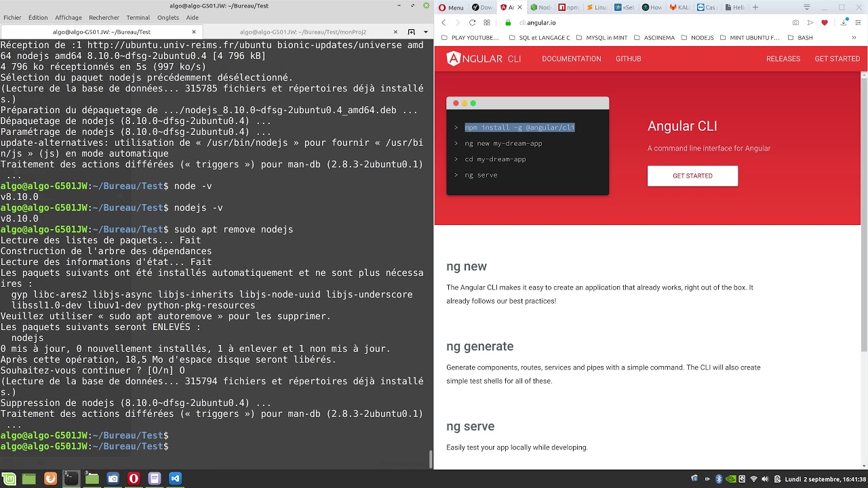Screen dimensions: 868x488
Task: Open Opera speed dial grid icon
Action: point(487,22)
